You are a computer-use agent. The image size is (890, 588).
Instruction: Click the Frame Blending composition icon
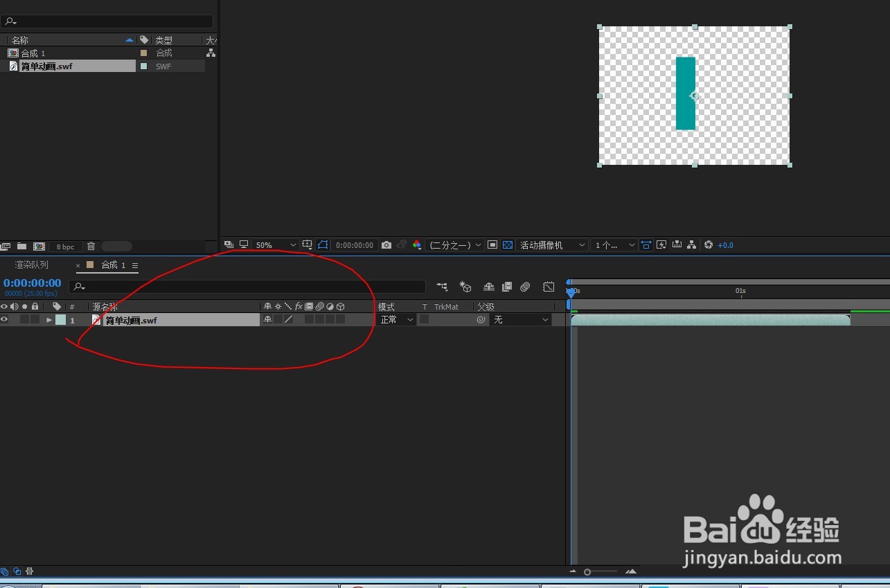click(506, 286)
